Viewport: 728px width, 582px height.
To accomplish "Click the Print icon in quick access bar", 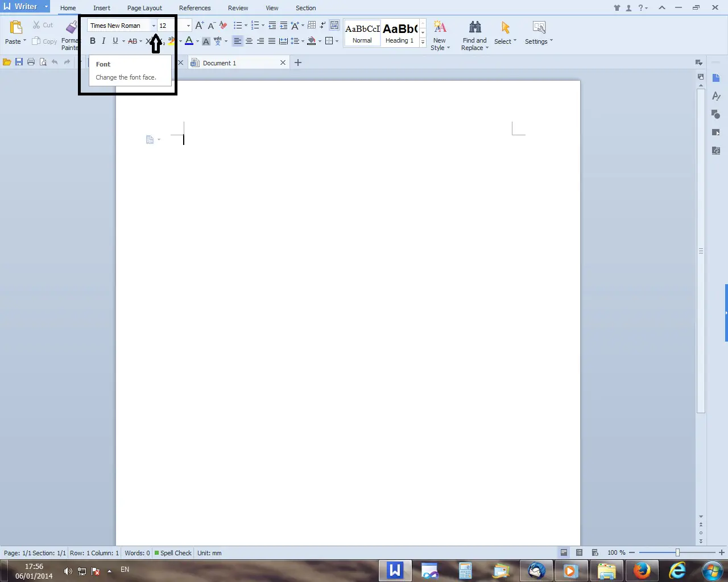I will coord(31,62).
